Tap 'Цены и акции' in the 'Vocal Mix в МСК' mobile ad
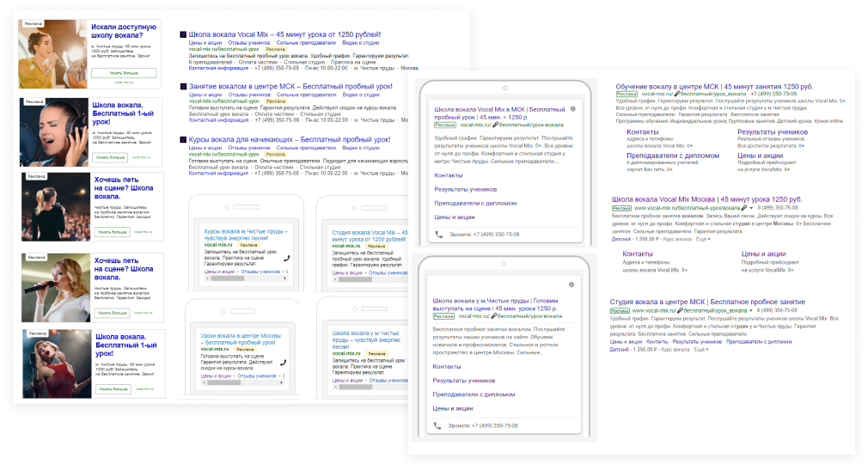 455,217
